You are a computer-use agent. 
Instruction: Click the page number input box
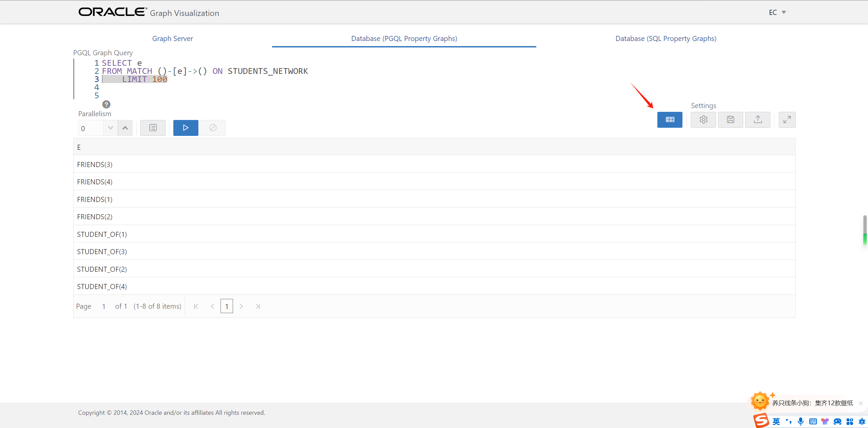227,306
